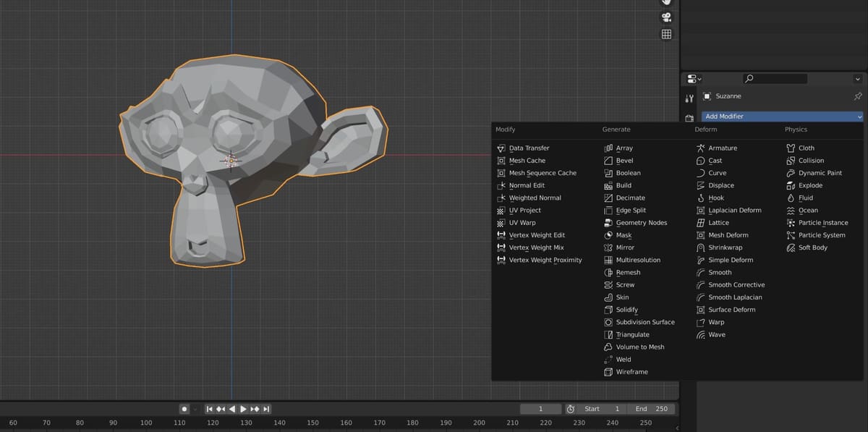Open the Tool properties tab icon
868x432 pixels.
(689, 98)
